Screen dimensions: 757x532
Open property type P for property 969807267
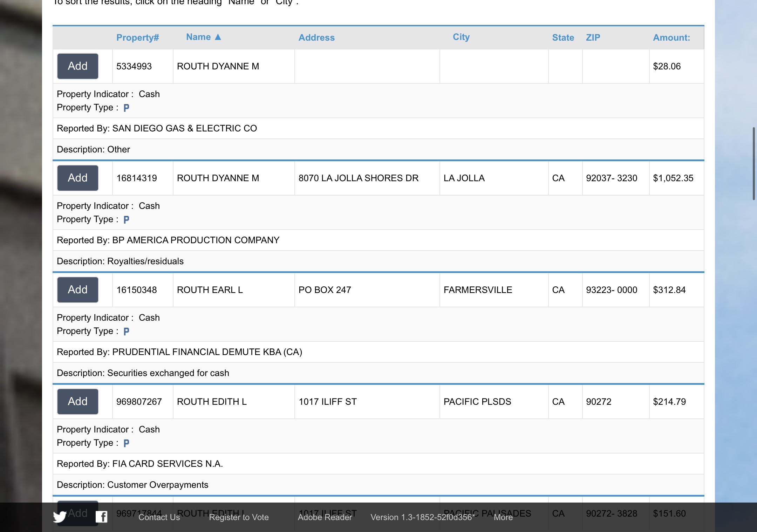(127, 443)
